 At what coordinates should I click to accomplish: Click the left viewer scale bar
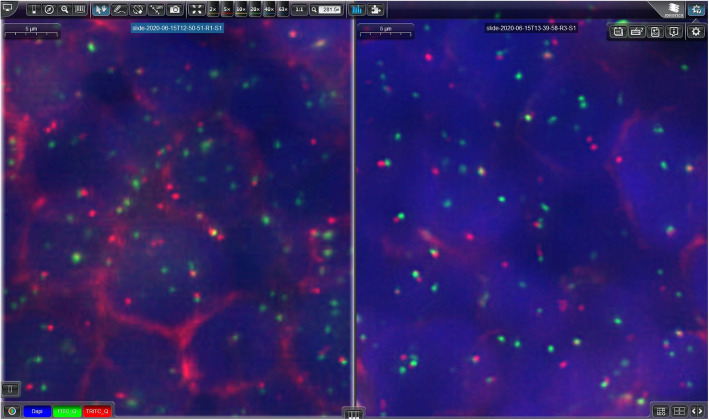coord(31,31)
